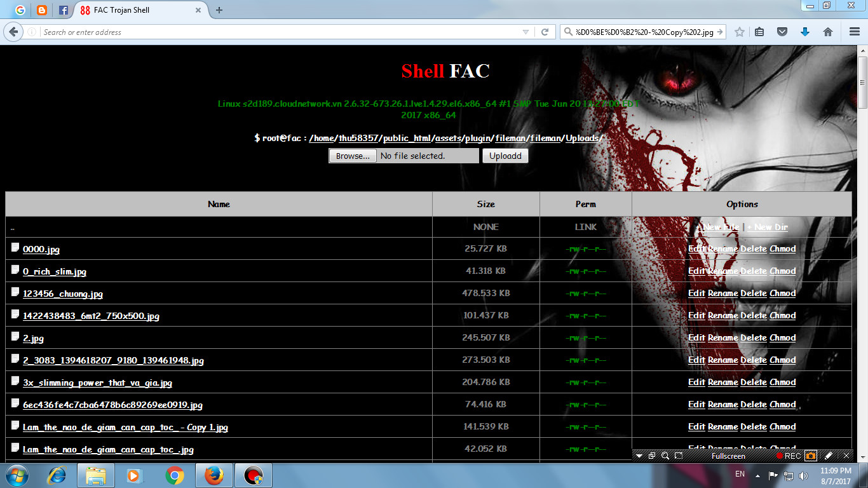Chmod the 2.jpg file
Viewport: 868px width, 488px height.
pos(783,337)
